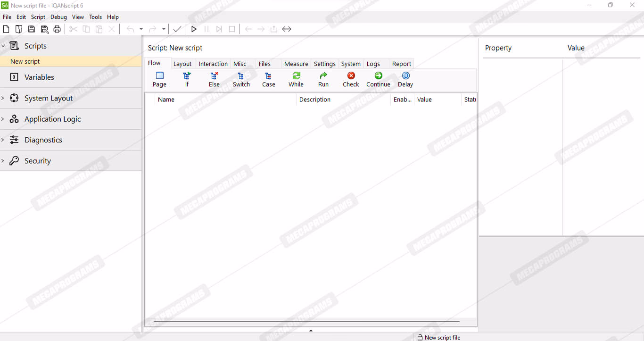Insert a Delay action

(405, 79)
